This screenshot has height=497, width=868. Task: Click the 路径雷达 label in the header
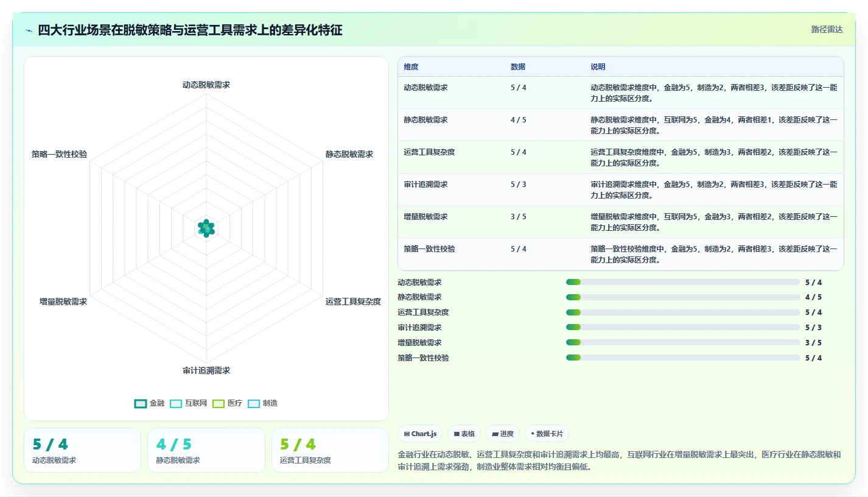pyautogui.click(x=827, y=29)
